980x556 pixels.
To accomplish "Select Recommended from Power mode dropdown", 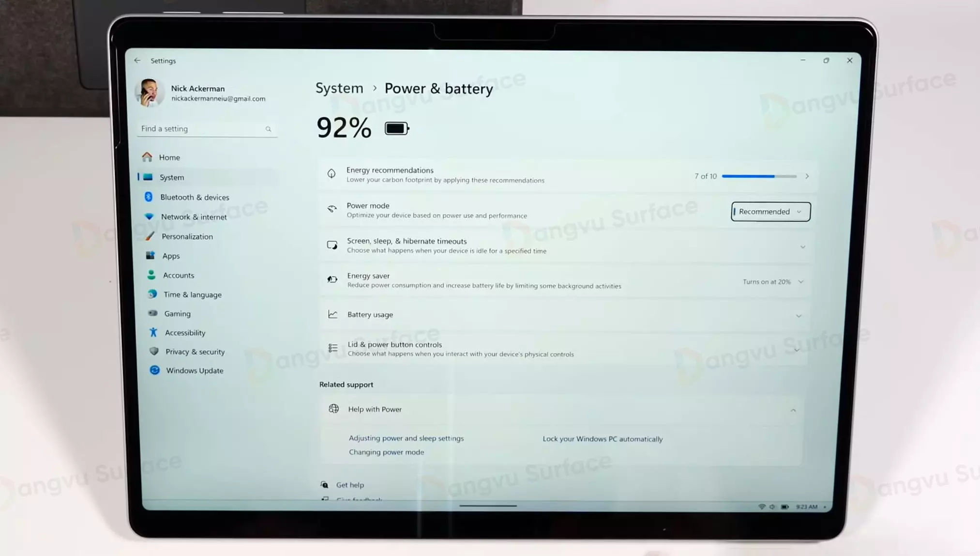I will (x=770, y=212).
